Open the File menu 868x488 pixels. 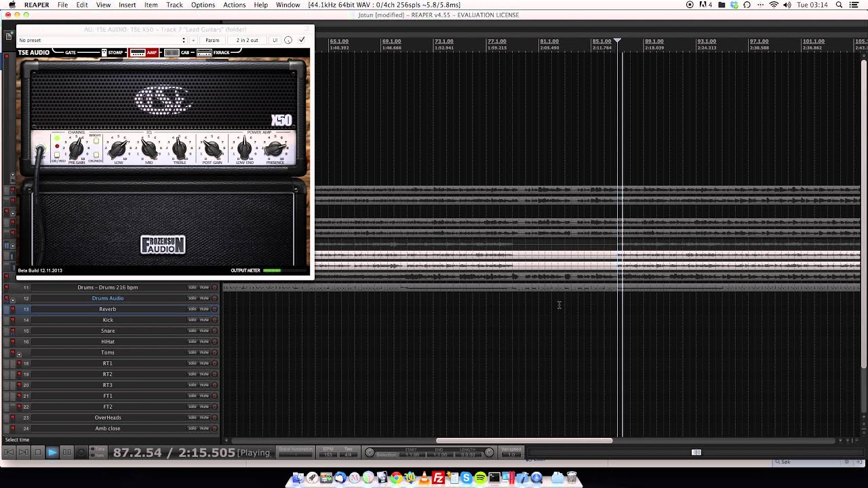62,5
